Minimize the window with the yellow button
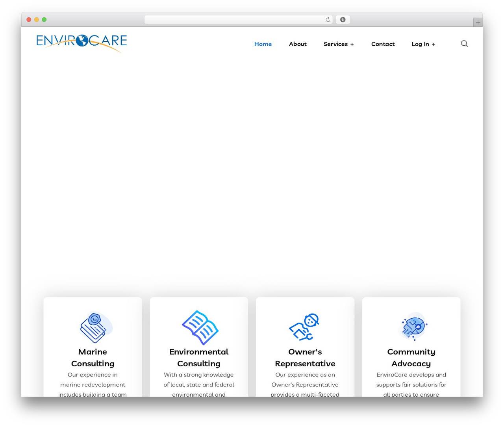 (37, 20)
